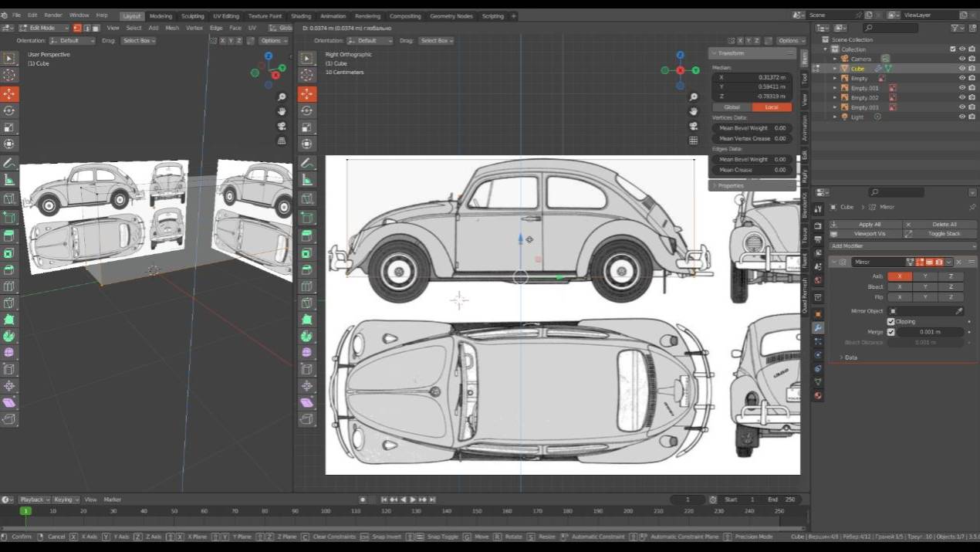Remove the Mirror modifier with X icon
The image size is (980, 552).
tap(959, 262)
